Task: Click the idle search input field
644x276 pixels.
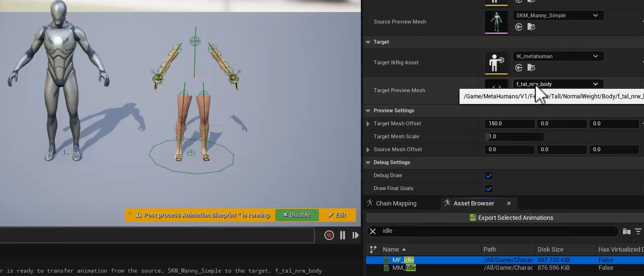Action: tap(498, 231)
